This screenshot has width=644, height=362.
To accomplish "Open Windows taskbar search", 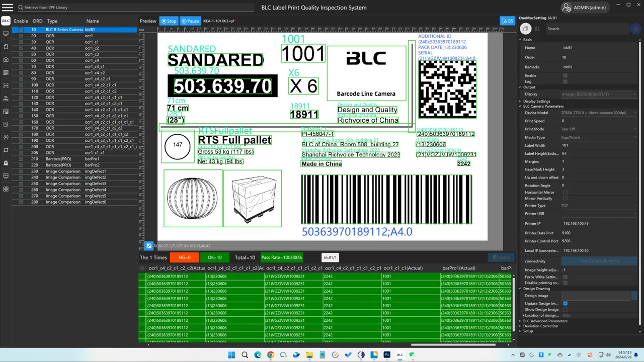I will [x=245, y=355].
